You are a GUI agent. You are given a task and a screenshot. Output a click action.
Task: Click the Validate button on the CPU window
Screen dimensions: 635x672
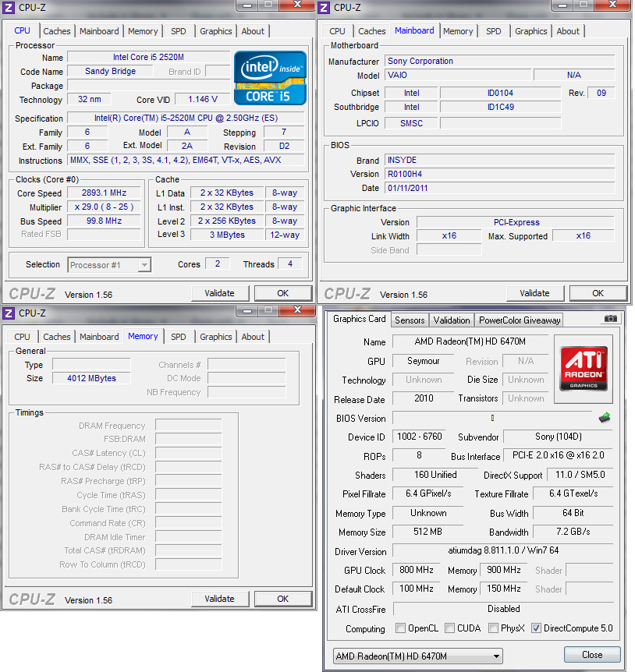[220, 292]
